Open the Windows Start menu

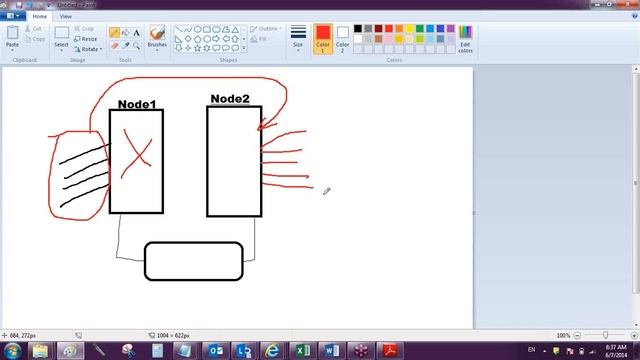[x=12, y=351]
